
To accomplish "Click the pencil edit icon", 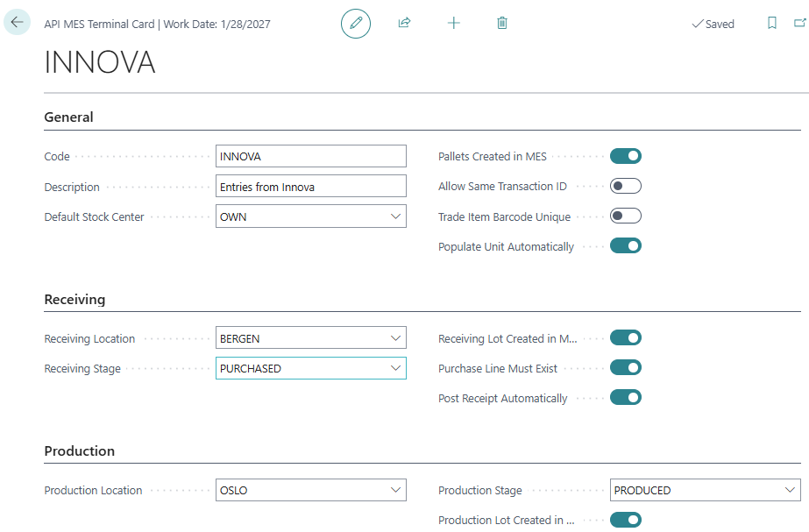I will click(x=356, y=23).
